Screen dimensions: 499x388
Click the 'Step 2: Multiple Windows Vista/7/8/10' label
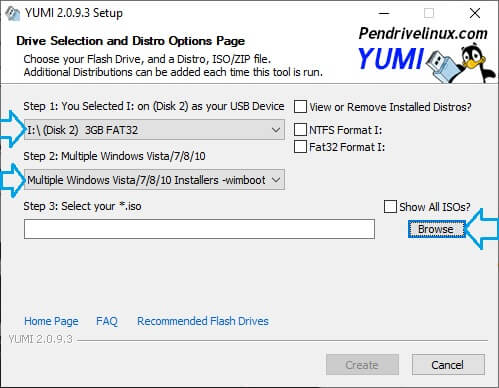tap(114, 156)
